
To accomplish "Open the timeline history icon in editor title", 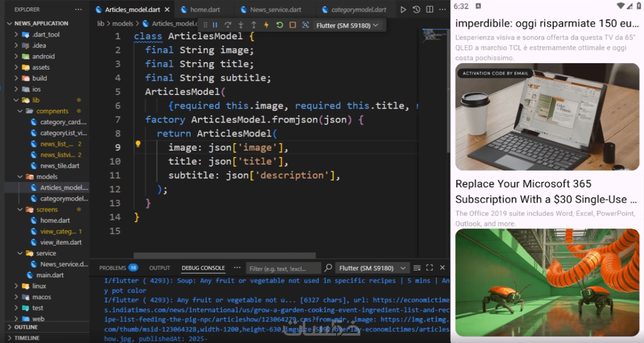I will coord(417,9).
